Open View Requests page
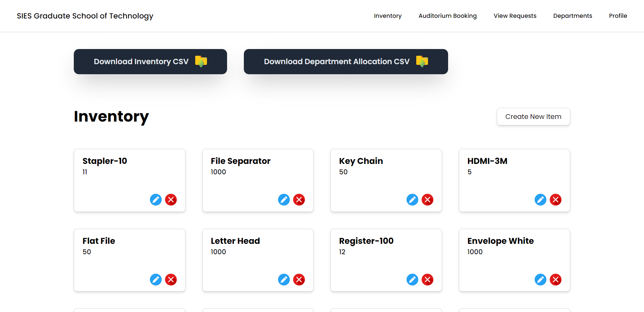Screen dimensions: 644x312 tap(515, 16)
